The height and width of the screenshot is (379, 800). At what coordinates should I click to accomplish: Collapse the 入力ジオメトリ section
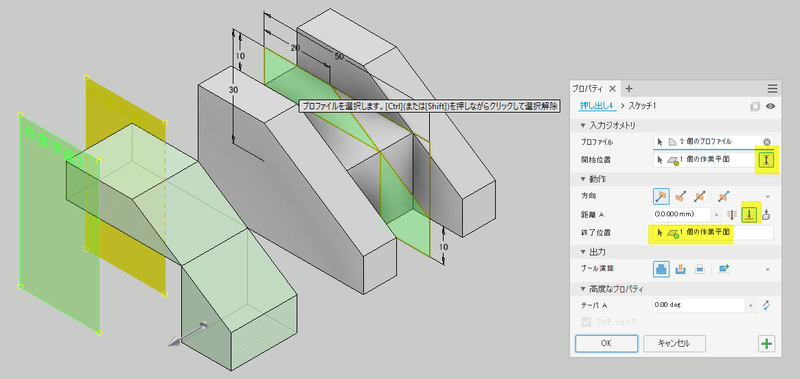coord(584,125)
